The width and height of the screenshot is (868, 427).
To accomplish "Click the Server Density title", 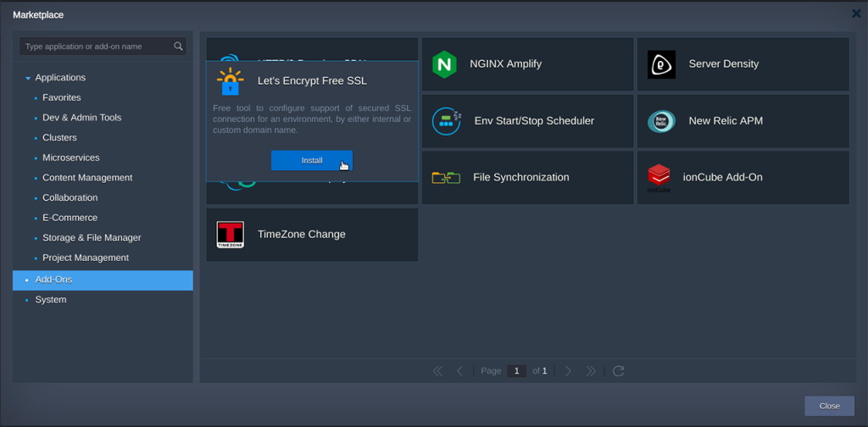I will [724, 64].
